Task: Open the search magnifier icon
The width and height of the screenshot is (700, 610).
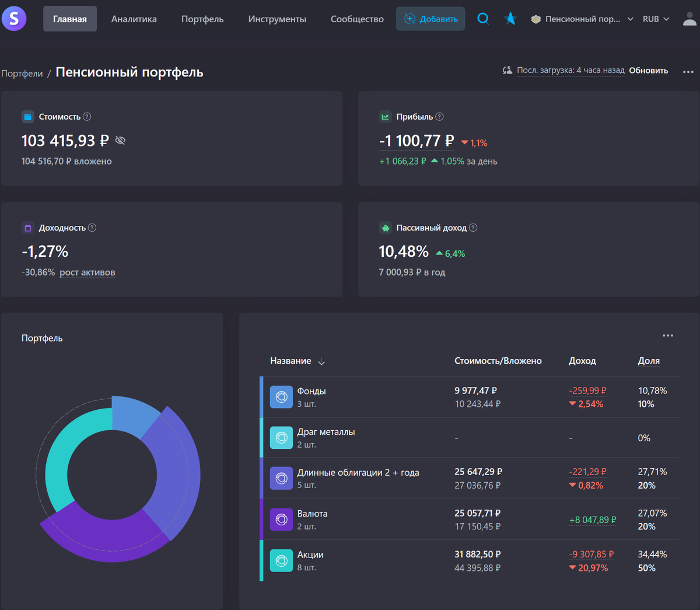Action: [x=483, y=19]
